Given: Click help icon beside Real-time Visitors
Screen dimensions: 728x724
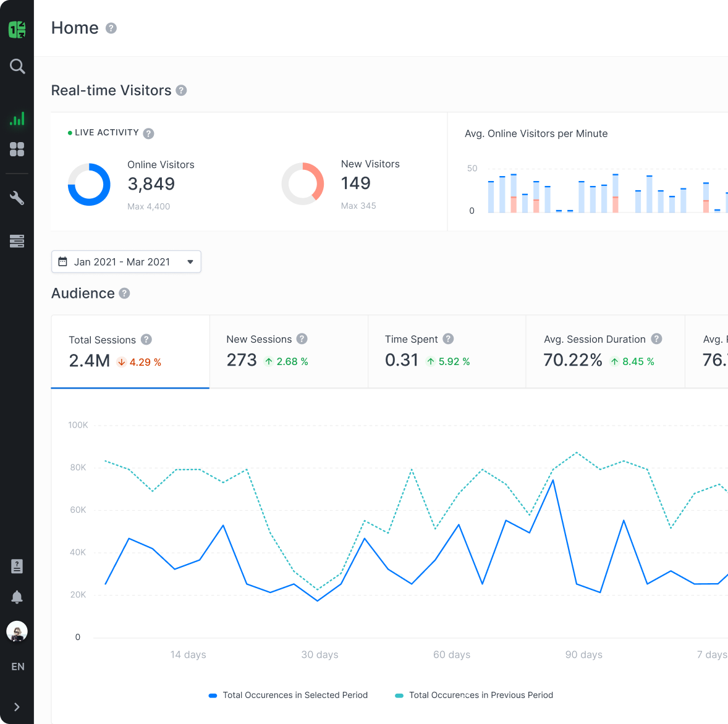Looking at the screenshot, I should 181,90.
